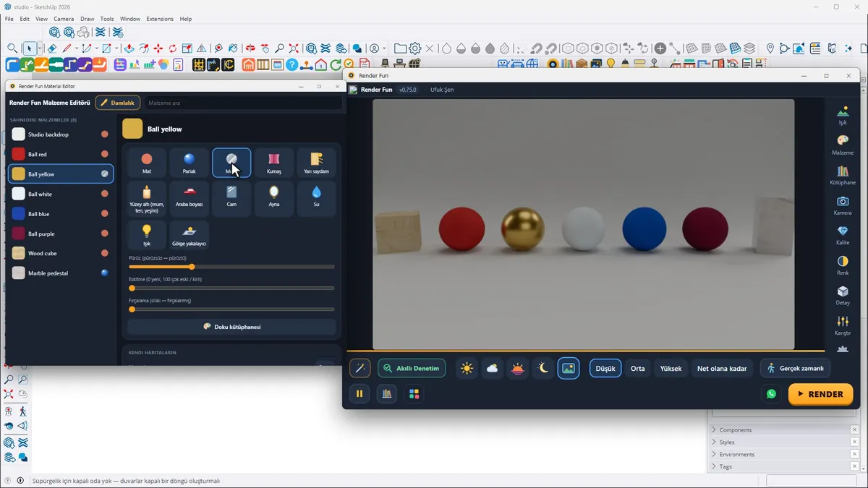Start rendering with the RENDER button
The image size is (868, 488).
pos(820,394)
